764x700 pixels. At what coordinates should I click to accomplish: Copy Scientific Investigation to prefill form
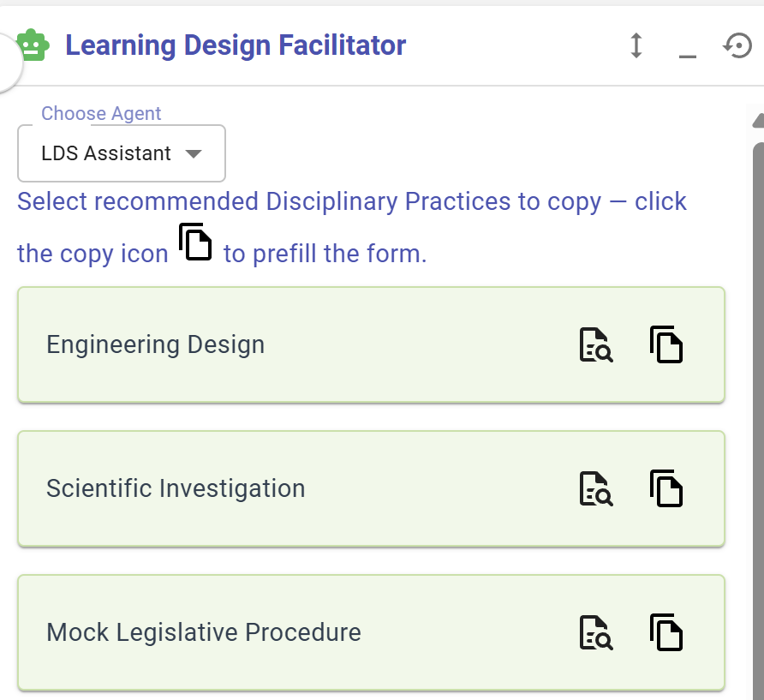point(666,488)
